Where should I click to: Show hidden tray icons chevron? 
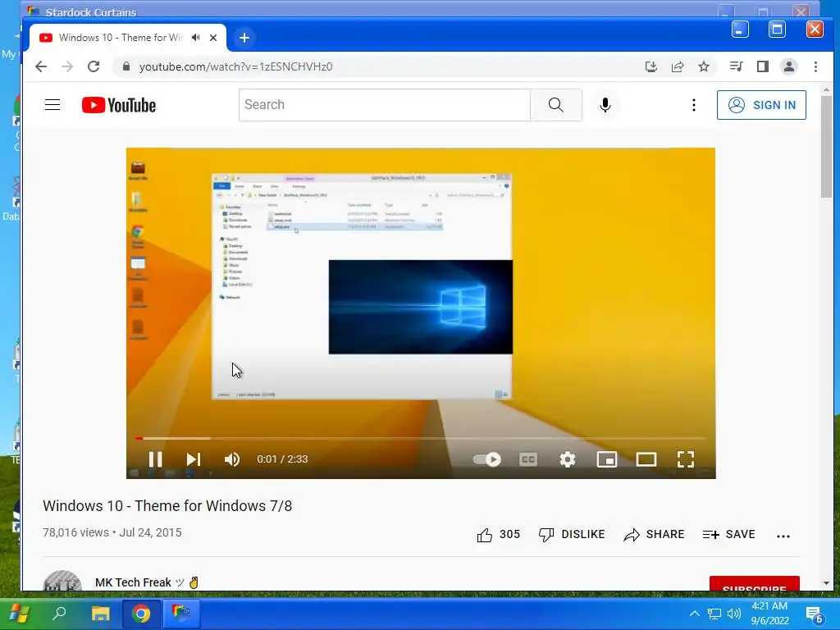coord(694,614)
